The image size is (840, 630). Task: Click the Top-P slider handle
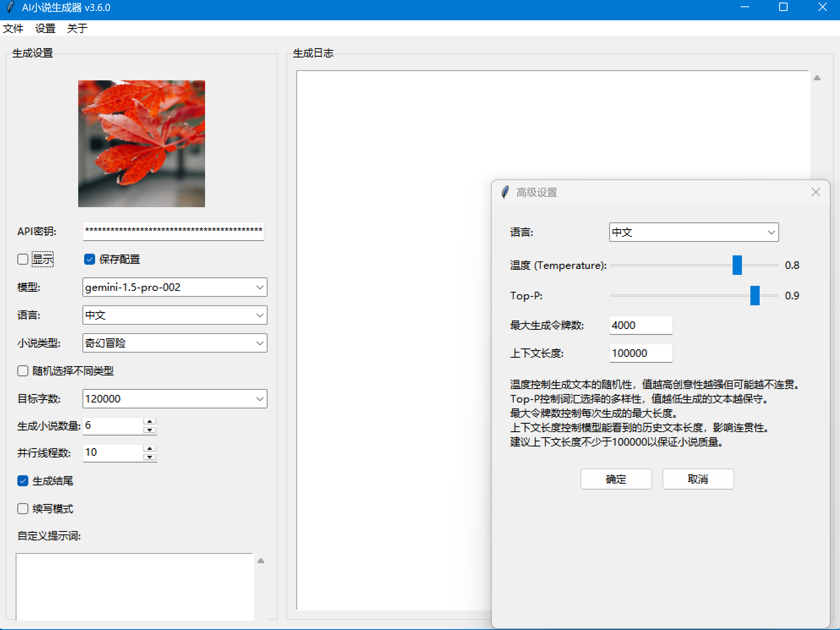click(755, 296)
